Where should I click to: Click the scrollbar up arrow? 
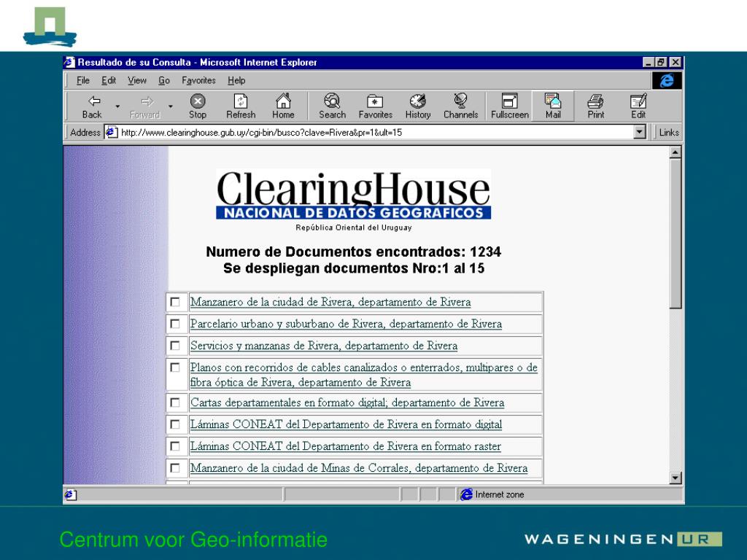[675, 152]
